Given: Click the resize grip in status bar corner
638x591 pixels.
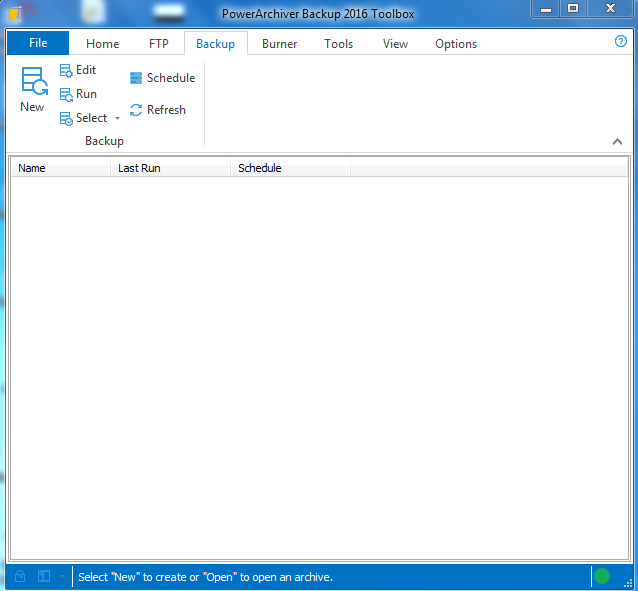Looking at the screenshot, I should coord(628,583).
